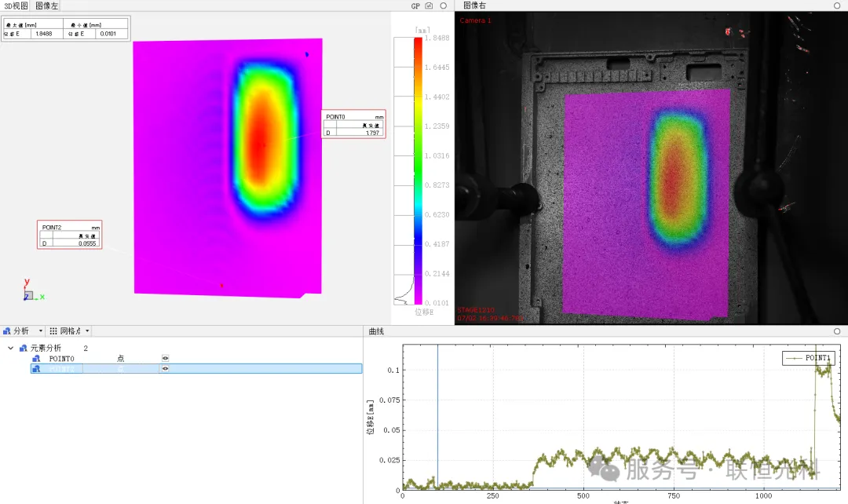The width and height of the screenshot is (848, 504).
Task: Toggle the eye icon on the highlighted row
Action: 166,368
